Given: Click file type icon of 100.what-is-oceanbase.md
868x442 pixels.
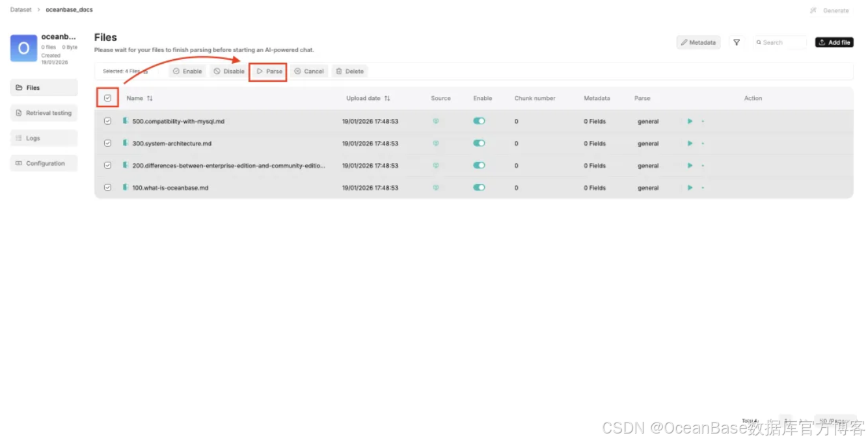Looking at the screenshot, I should [x=126, y=187].
